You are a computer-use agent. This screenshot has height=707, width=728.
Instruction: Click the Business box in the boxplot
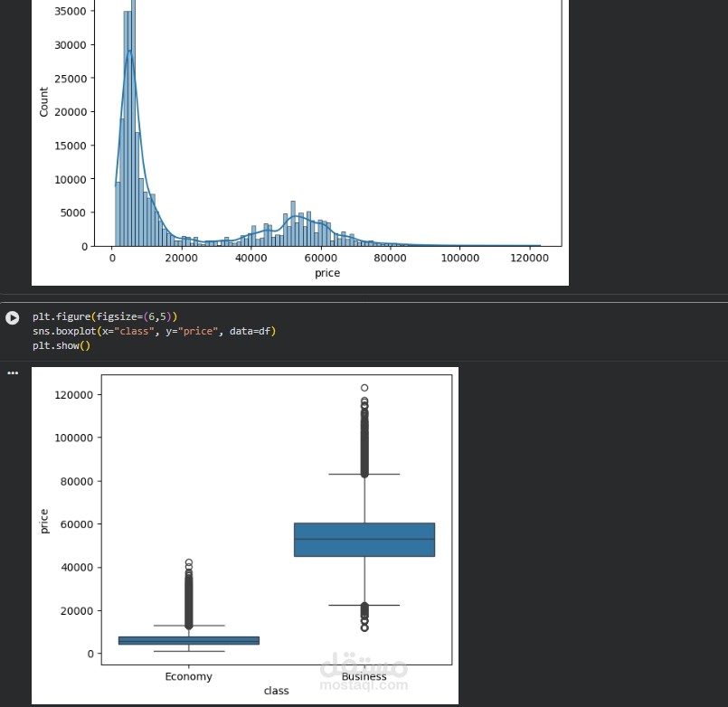[364, 540]
